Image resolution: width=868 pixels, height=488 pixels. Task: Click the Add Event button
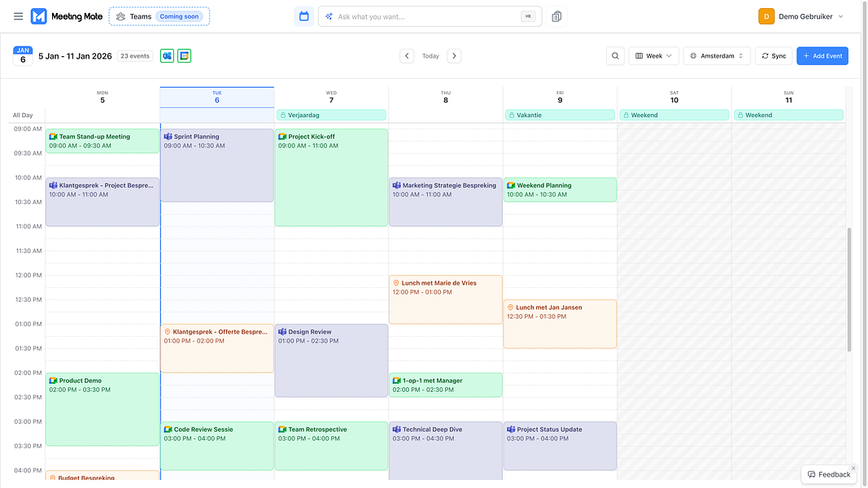pos(822,56)
